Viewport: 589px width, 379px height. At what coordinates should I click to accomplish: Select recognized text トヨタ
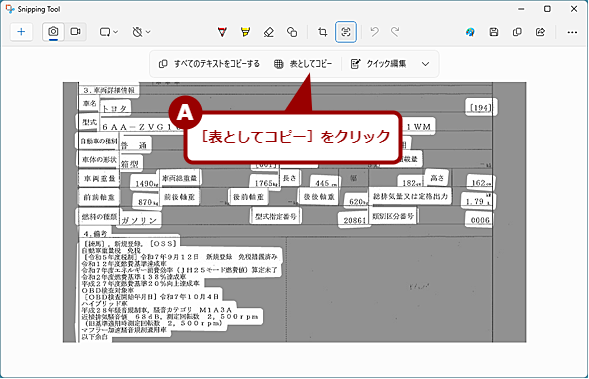pos(115,109)
